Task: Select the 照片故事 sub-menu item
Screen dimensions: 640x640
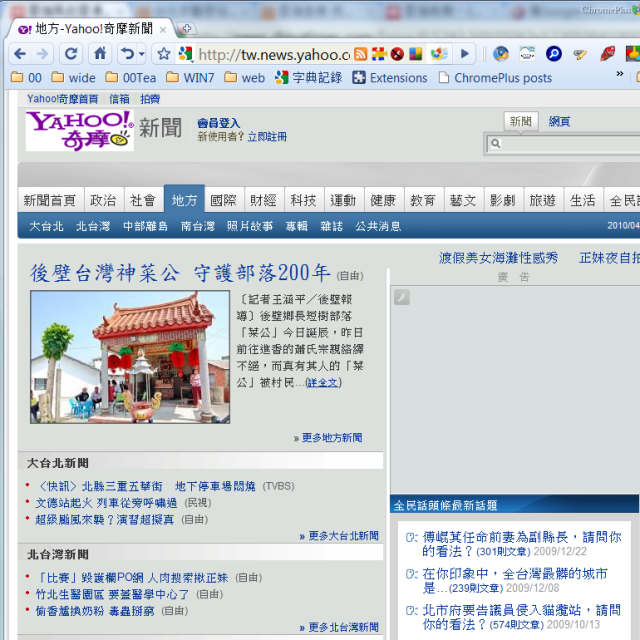Action: pyautogui.click(x=250, y=226)
